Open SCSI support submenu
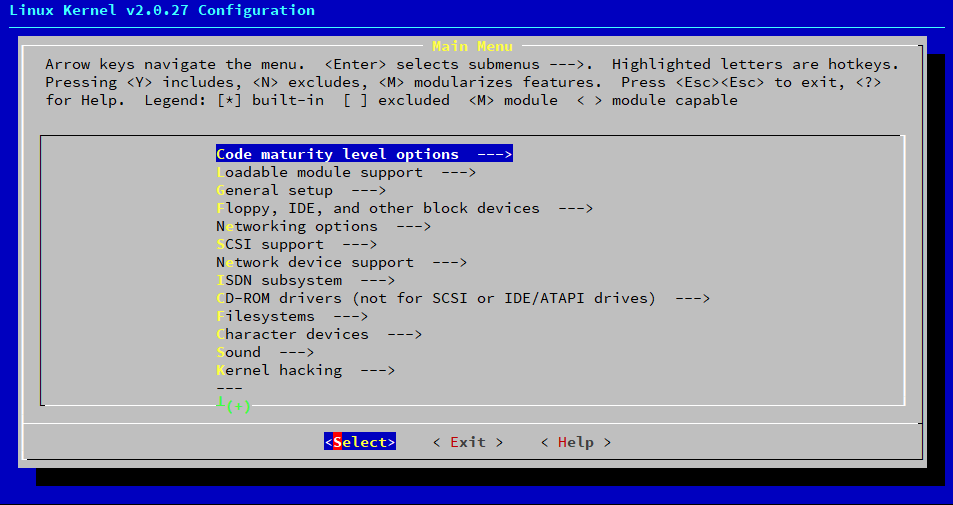Screen dimensions: 953x505 (297, 244)
